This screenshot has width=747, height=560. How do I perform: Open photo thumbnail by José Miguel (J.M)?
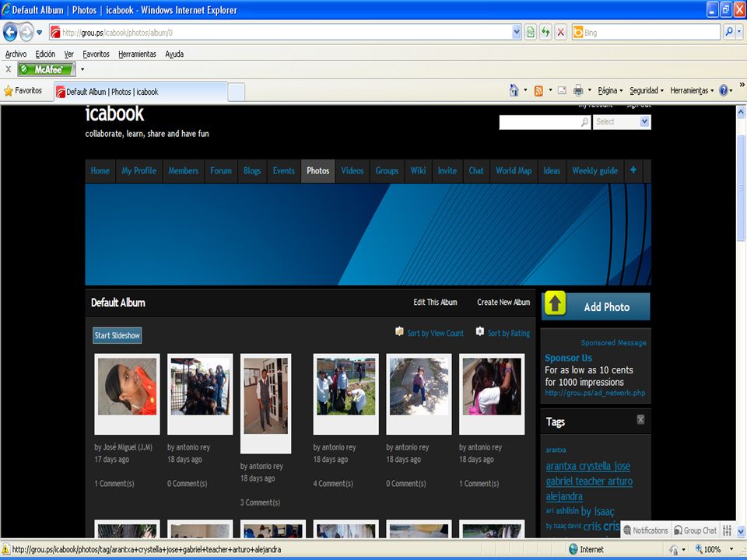[x=127, y=394]
